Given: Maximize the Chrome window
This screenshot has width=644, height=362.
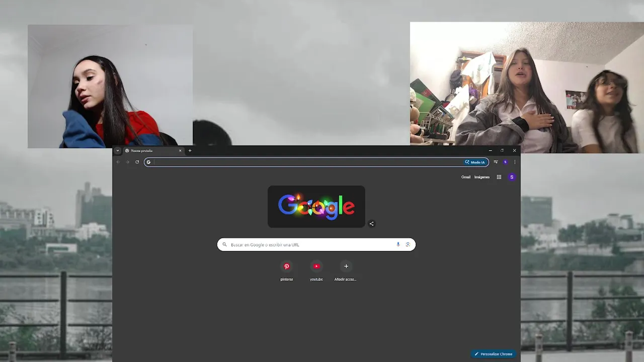Looking at the screenshot, I should tap(502, 150).
